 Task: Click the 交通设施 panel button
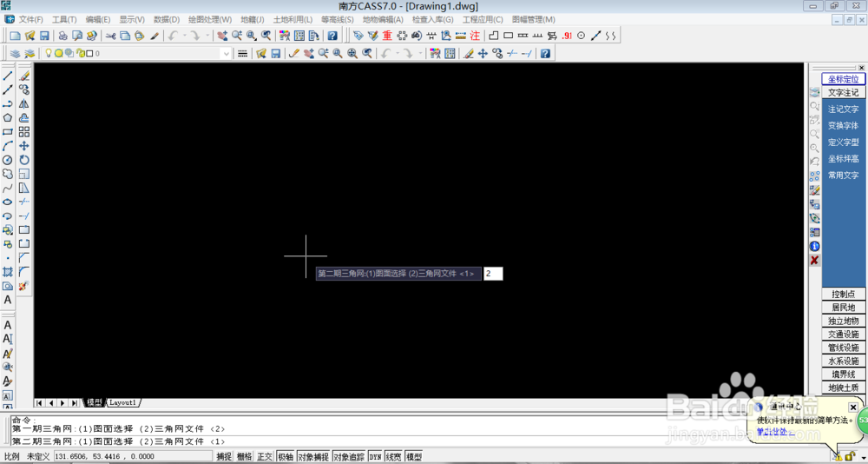843,335
